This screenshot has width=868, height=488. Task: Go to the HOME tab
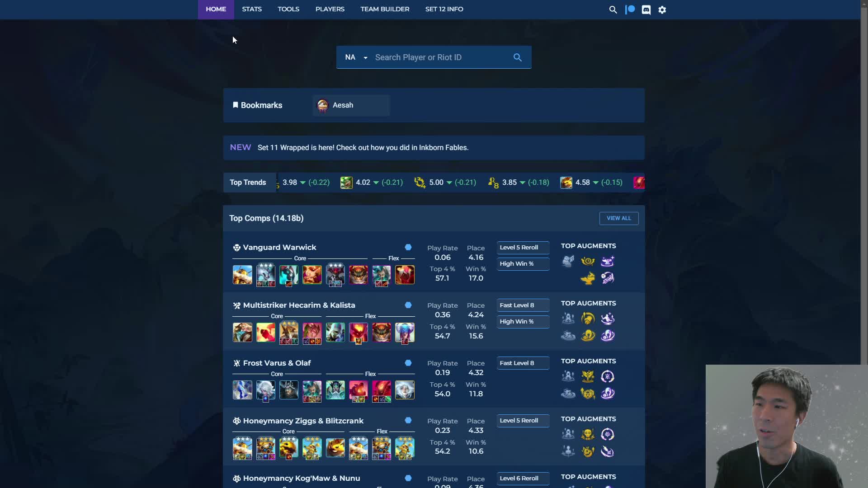[x=216, y=9]
